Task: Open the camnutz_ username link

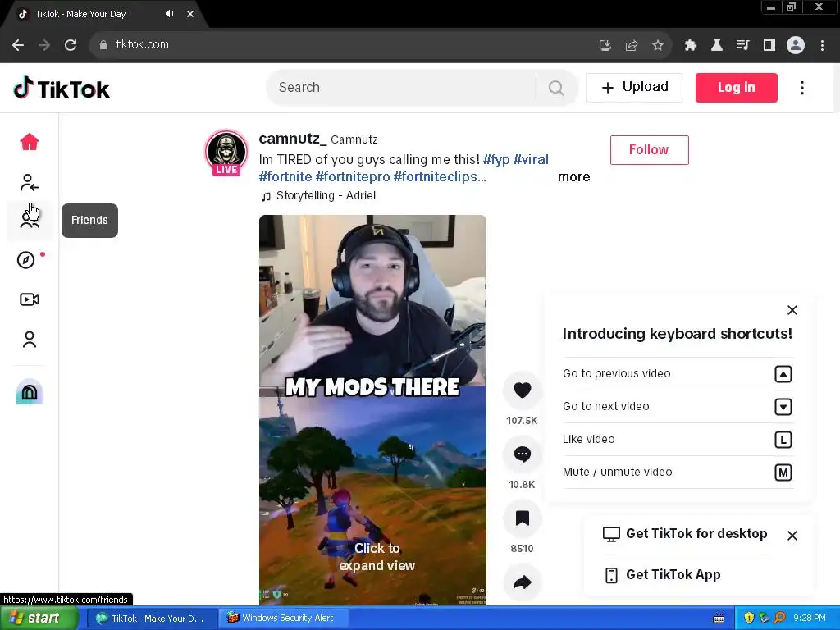Action: point(293,139)
